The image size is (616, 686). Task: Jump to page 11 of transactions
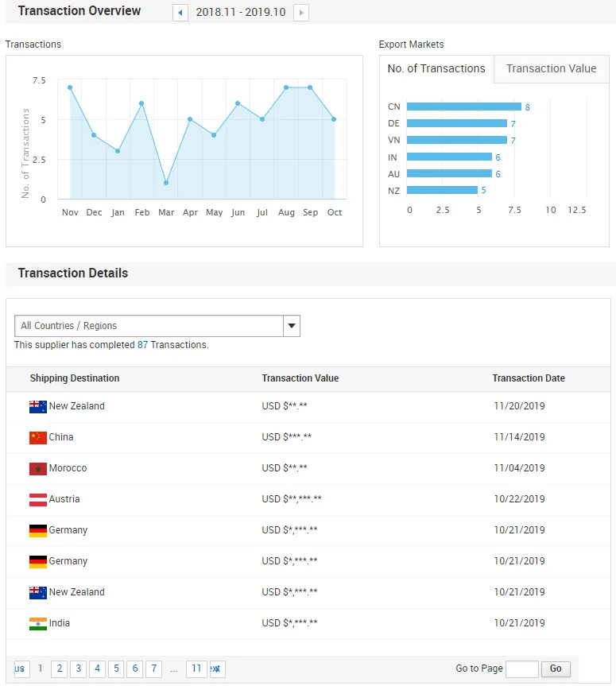196,669
